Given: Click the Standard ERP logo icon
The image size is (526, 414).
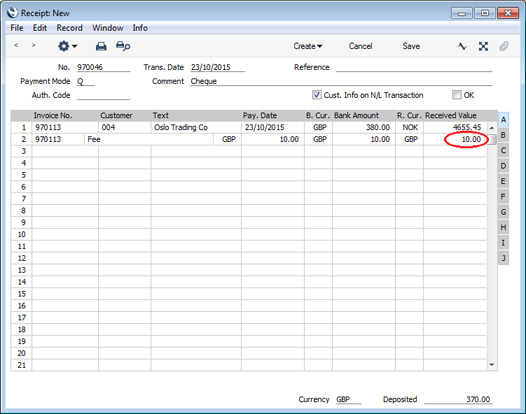Looking at the screenshot, I should 12,13.
